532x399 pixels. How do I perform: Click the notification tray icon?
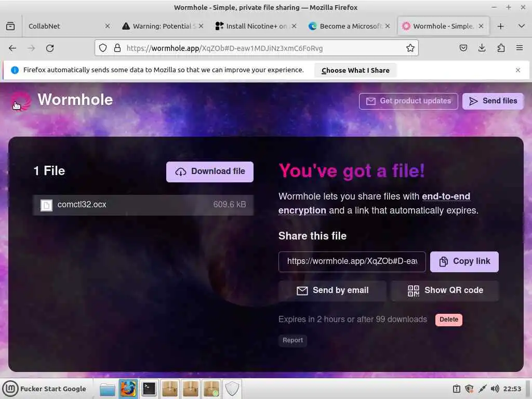[x=457, y=389]
